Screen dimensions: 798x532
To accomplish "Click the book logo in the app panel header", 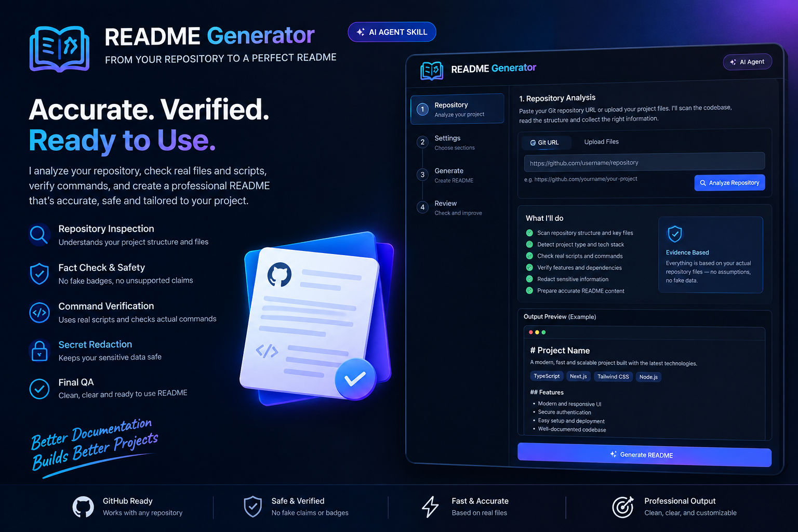I will point(432,71).
